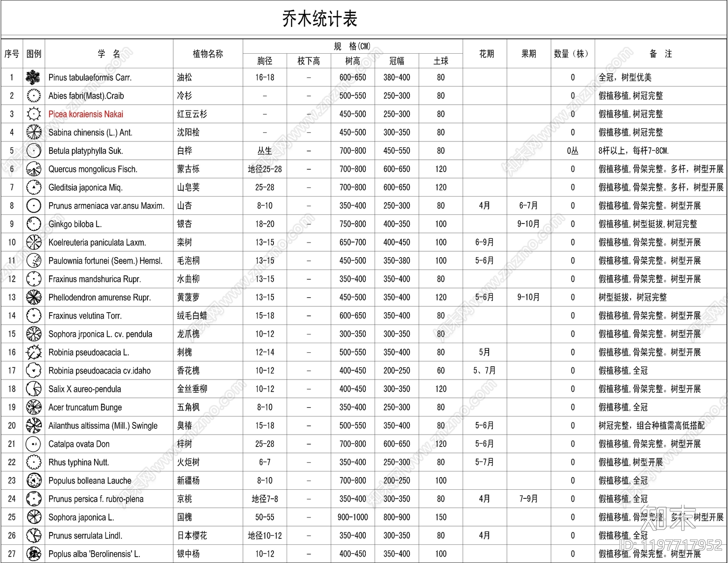Select the 备 注 column header

[661, 54]
